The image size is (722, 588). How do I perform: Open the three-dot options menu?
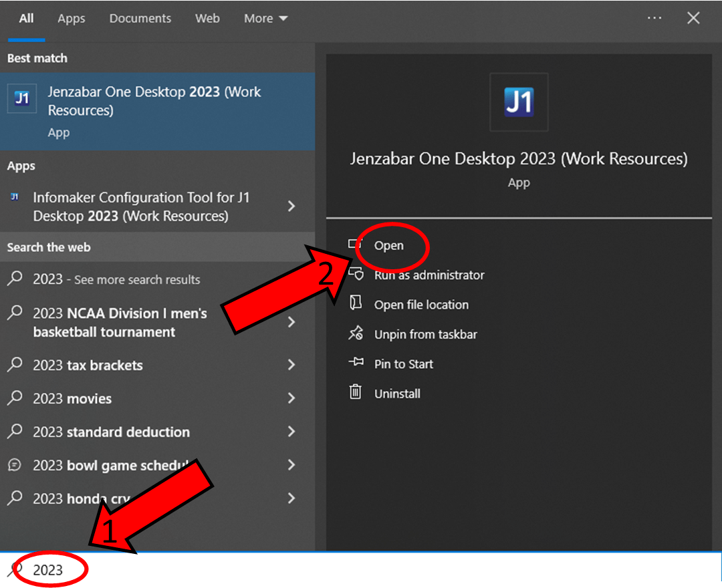[x=654, y=18]
